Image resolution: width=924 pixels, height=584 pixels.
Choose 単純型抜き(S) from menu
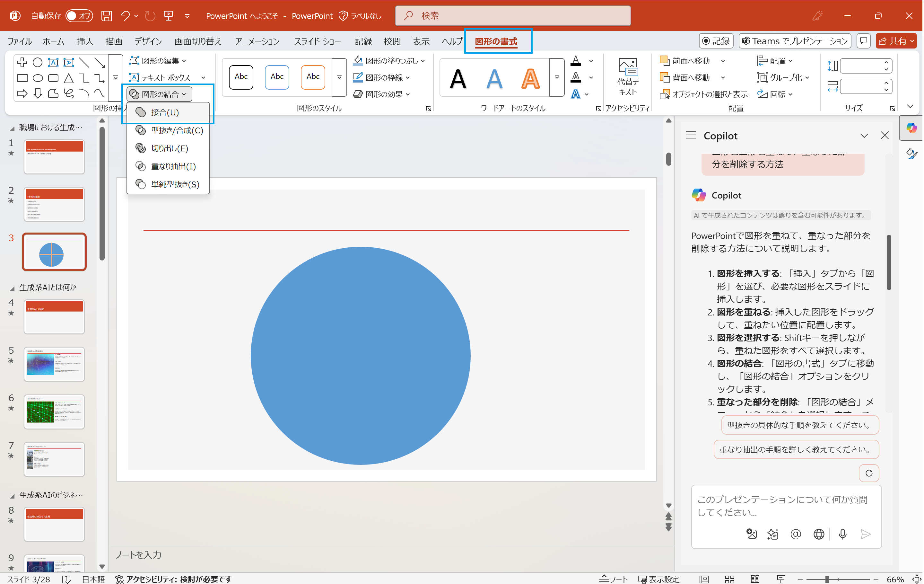[168, 184]
